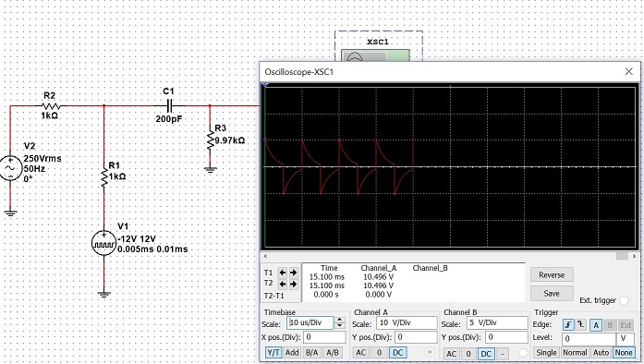Viewport: 644px width, 364px height.
Task: Switch display mode to Add
Action: coord(292,353)
